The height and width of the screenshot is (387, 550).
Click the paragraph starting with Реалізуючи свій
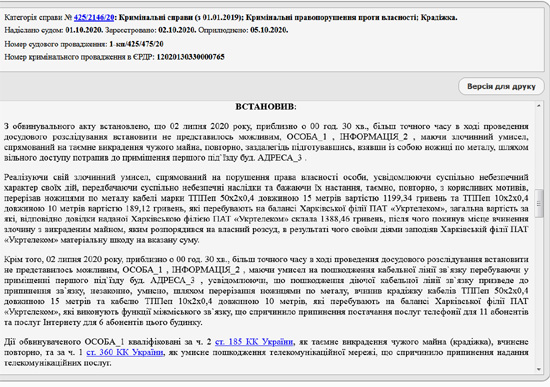pyautogui.click(x=266, y=208)
